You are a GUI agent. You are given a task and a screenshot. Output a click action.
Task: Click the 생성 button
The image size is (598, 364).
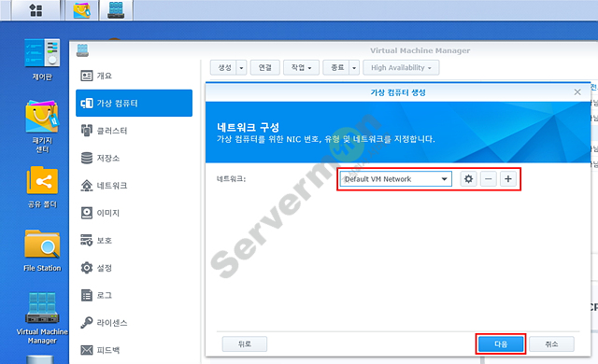tap(224, 68)
